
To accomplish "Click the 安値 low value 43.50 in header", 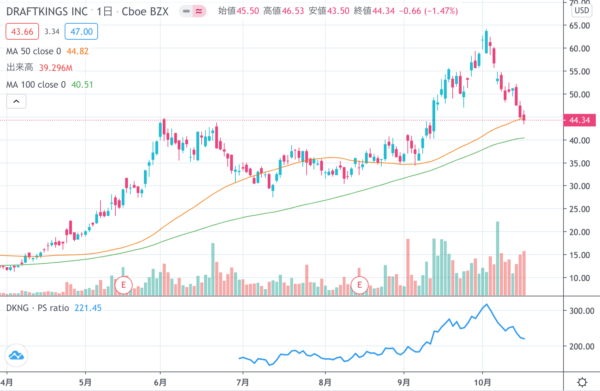I will [338, 11].
